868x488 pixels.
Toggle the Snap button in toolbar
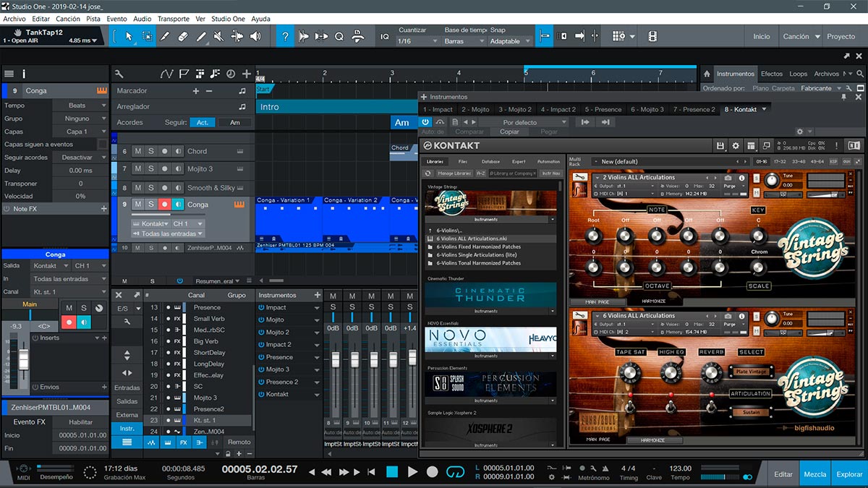coord(544,36)
